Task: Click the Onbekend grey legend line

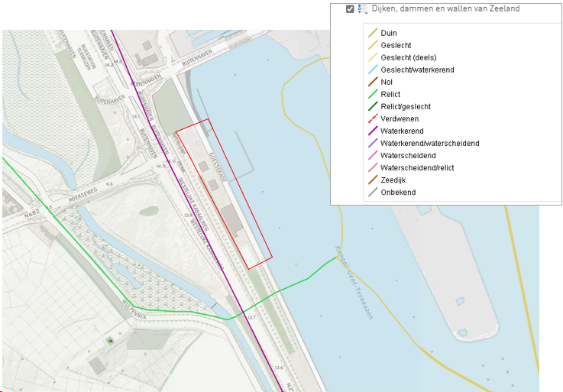Action: coord(373,192)
